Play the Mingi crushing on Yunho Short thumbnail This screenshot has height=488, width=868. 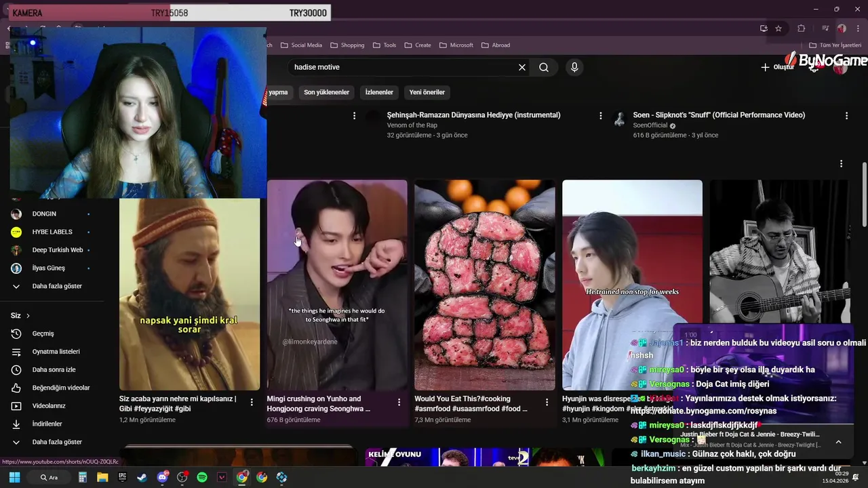pyautogui.click(x=337, y=285)
